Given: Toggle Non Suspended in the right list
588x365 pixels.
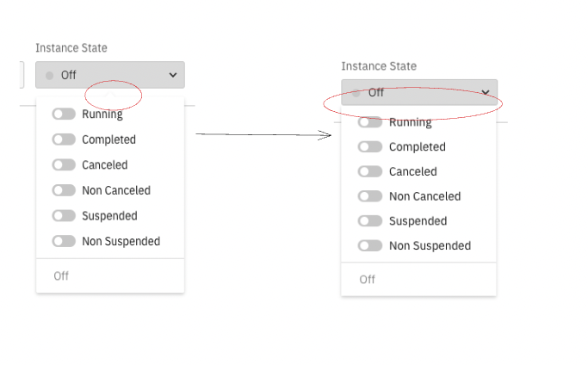Looking at the screenshot, I should 370,245.
